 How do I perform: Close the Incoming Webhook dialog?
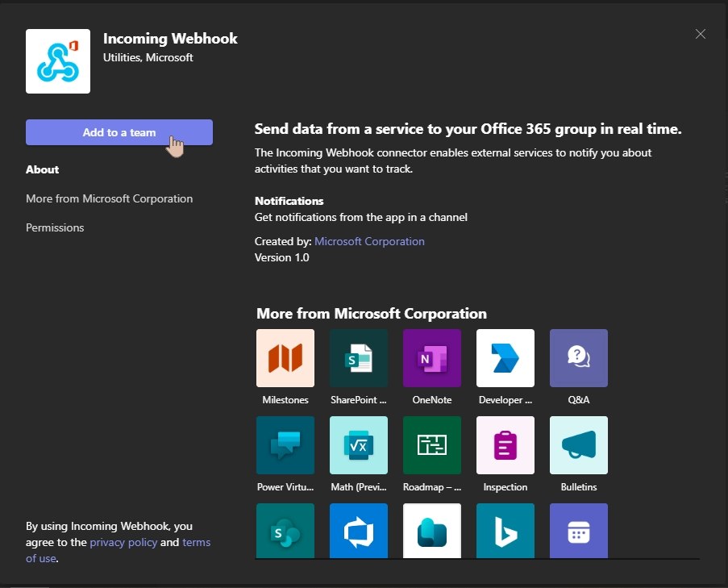[x=700, y=34]
